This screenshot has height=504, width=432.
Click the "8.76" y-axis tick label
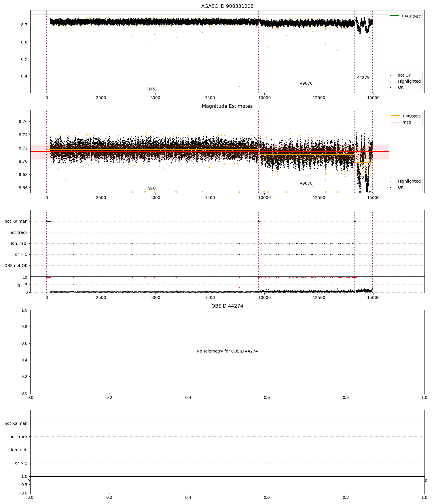click(23, 122)
